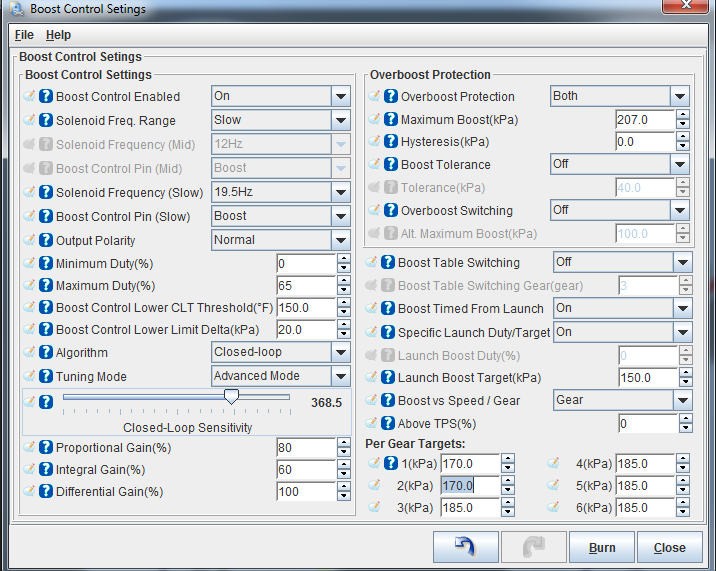Increase gear 4(kPa) target with up stepper
The width and height of the screenshot is (716, 571).
pos(682,458)
